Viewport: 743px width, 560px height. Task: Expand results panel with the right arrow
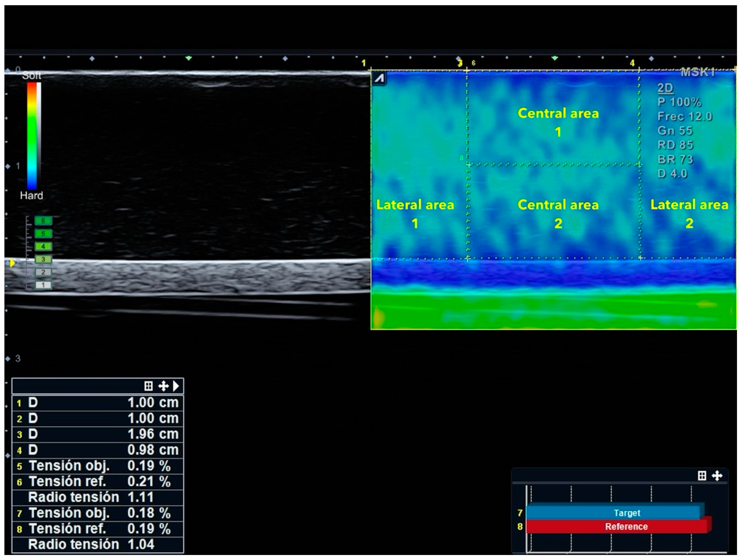click(x=176, y=386)
